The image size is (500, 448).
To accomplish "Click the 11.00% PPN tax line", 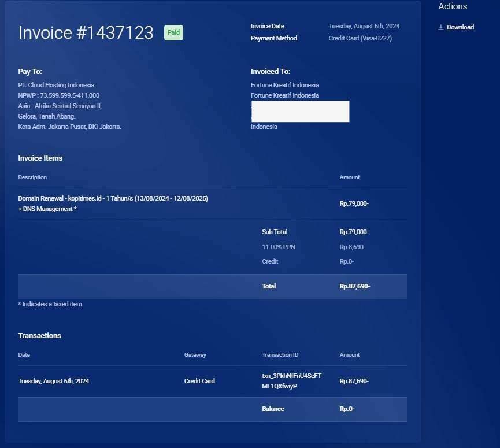I will [x=279, y=246].
